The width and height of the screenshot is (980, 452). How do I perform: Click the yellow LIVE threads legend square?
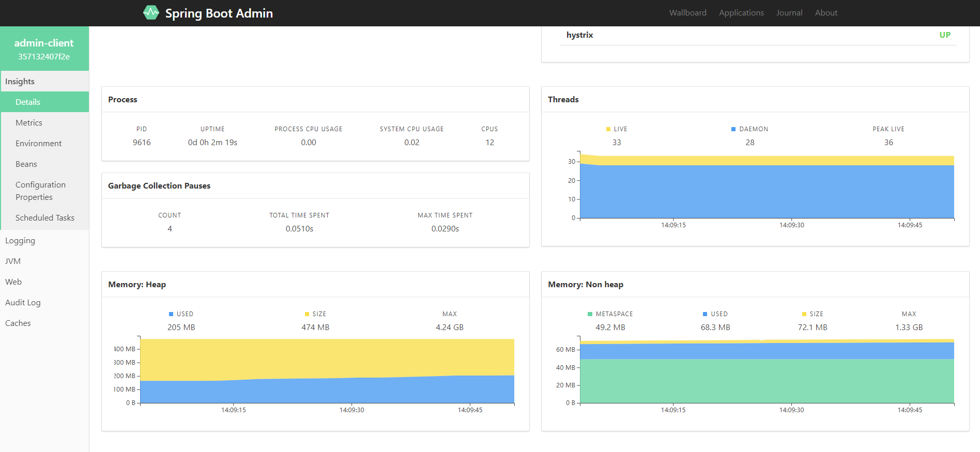click(608, 129)
